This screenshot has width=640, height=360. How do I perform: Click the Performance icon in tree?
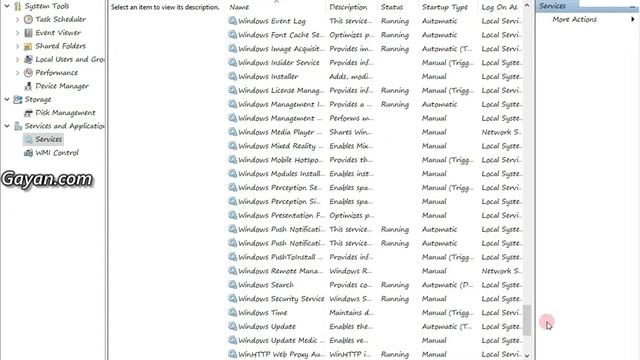pyautogui.click(x=28, y=73)
